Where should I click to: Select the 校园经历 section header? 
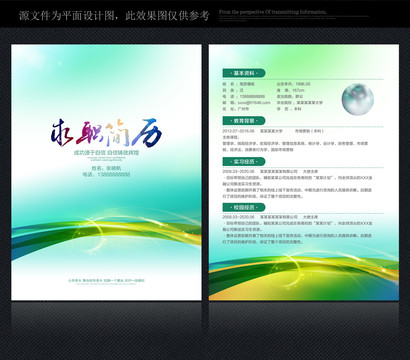(244, 207)
